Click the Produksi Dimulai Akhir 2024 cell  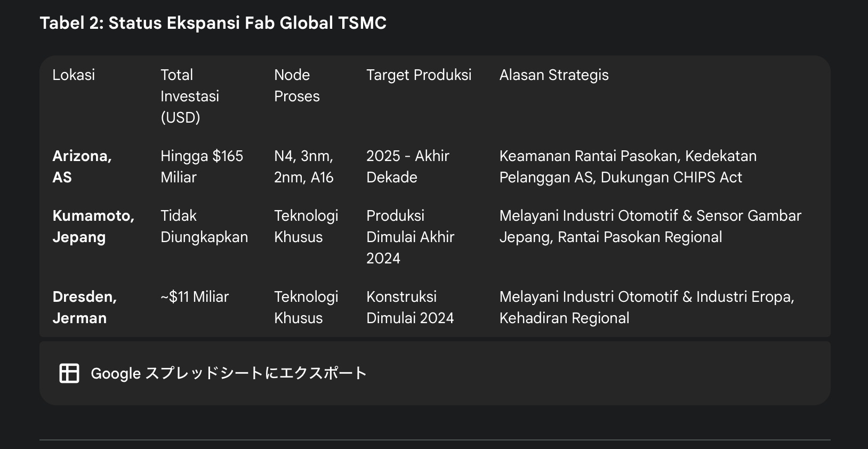(x=411, y=237)
